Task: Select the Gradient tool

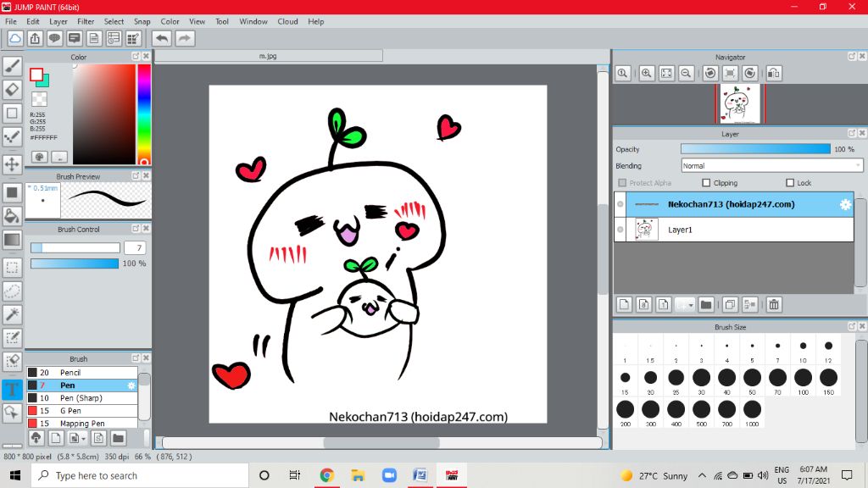Action: click(12, 240)
